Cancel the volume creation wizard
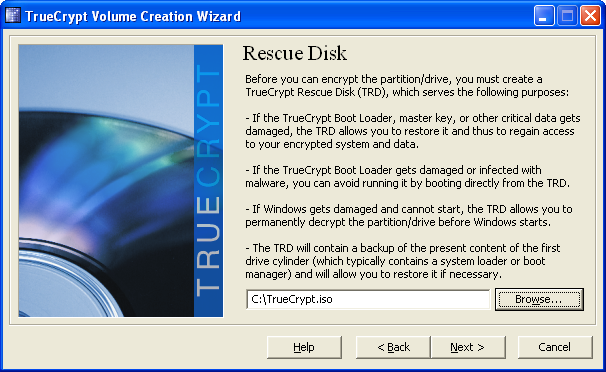This screenshot has width=606, height=372. click(555, 347)
